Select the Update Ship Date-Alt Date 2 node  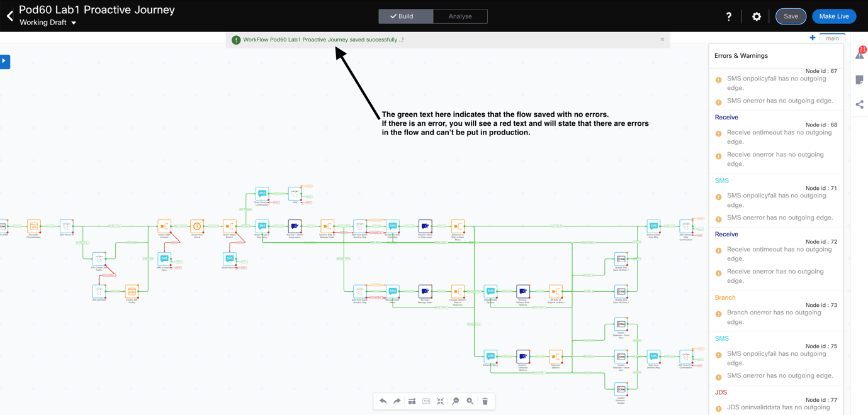[621, 292]
